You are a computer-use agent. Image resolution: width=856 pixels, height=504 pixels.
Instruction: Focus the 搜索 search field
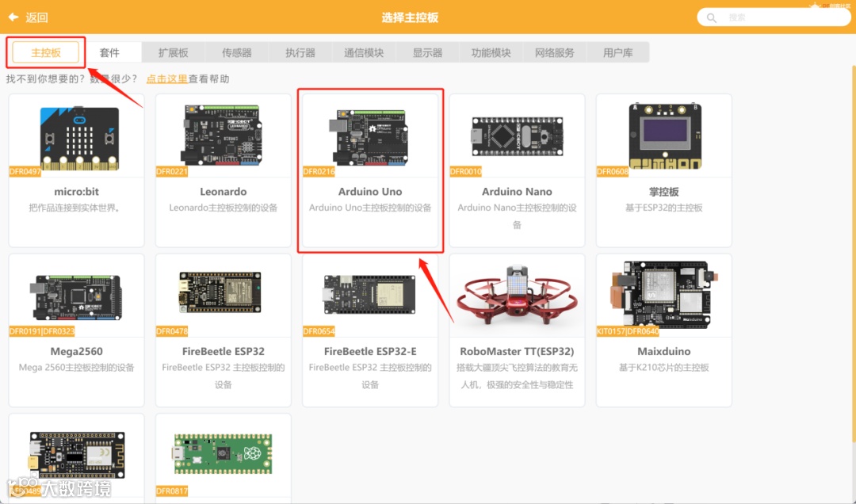tap(774, 17)
